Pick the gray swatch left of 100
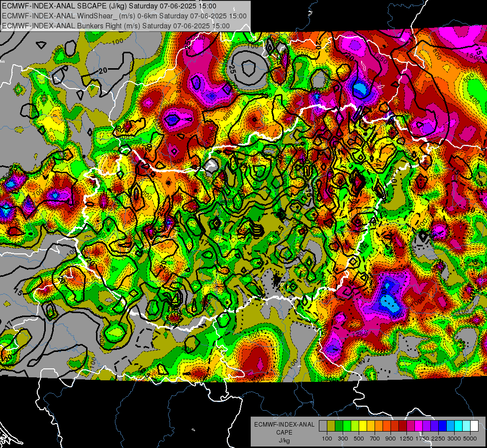Viewport: 487px width, 448px height. 323,426
